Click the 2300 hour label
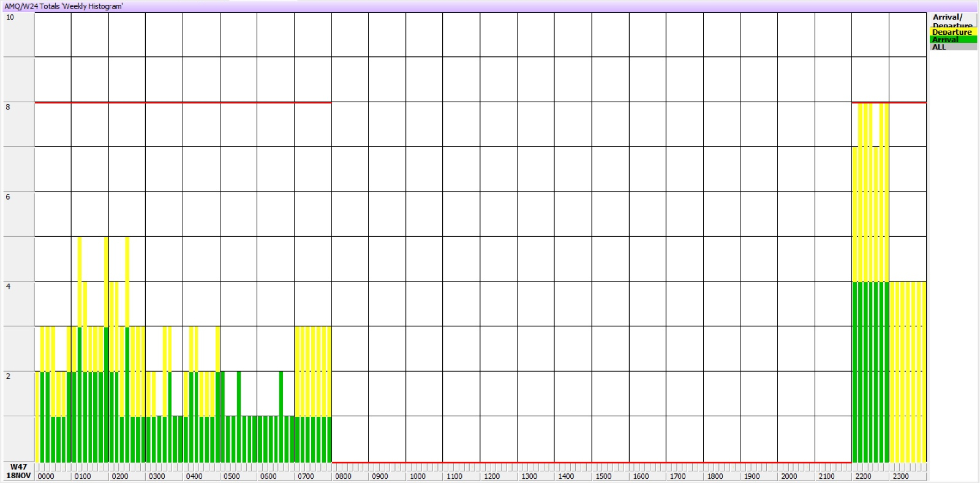 [x=900, y=476]
